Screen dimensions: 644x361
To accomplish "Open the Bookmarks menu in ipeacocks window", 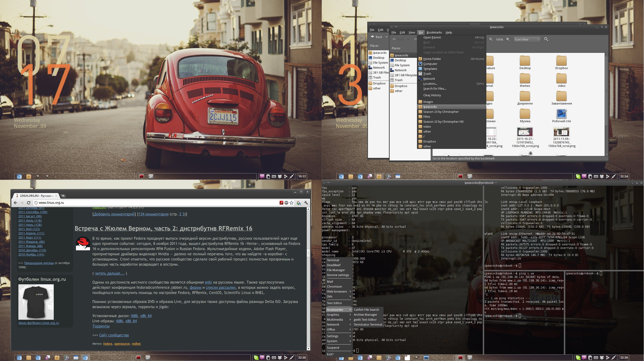I will click(434, 32).
